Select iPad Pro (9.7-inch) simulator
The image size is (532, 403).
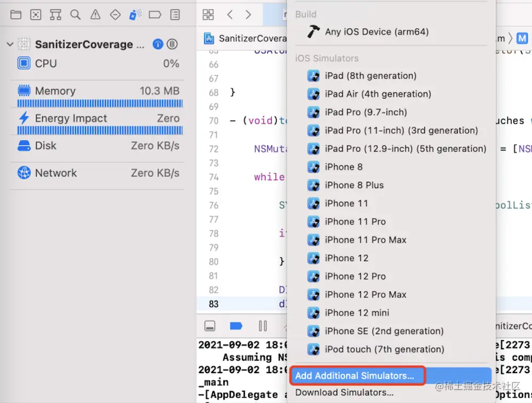point(391,112)
